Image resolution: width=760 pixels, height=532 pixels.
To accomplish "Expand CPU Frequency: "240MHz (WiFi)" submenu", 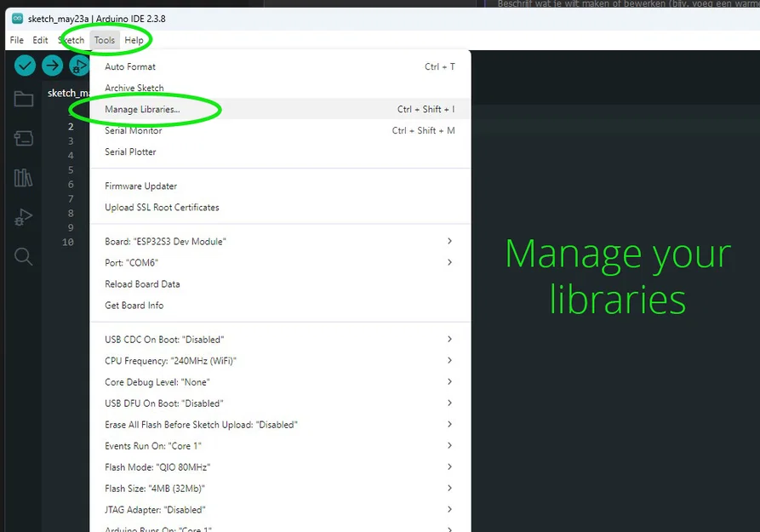I will point(280,361).
